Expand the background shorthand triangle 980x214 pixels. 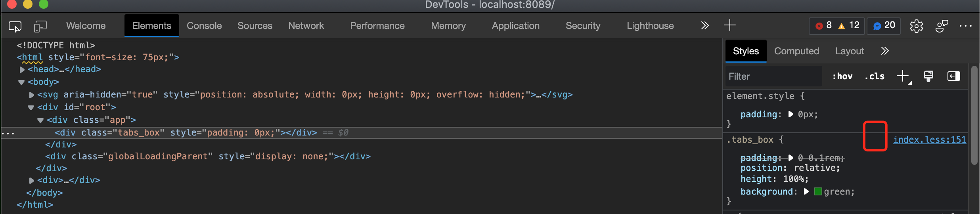coord(806,191)
